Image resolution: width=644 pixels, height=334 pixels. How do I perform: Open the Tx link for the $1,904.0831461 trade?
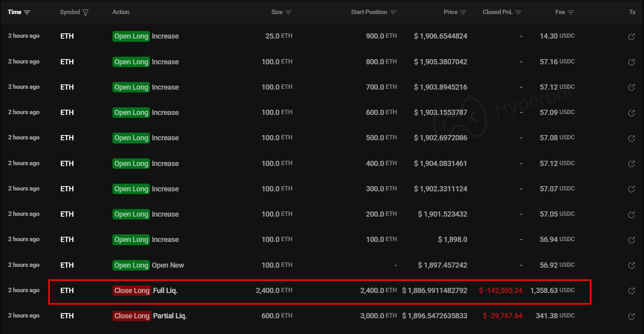point(632,164)
